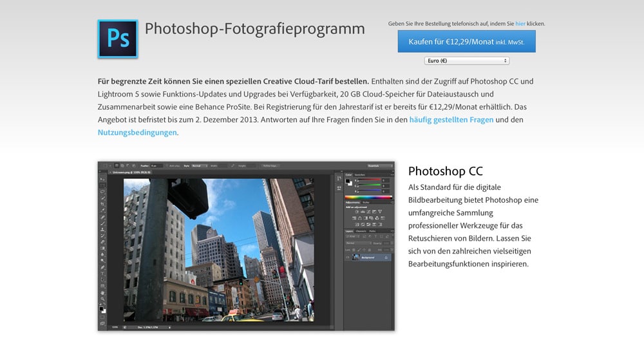Hide the Background layer with eye icon

(x=348, y=257)
